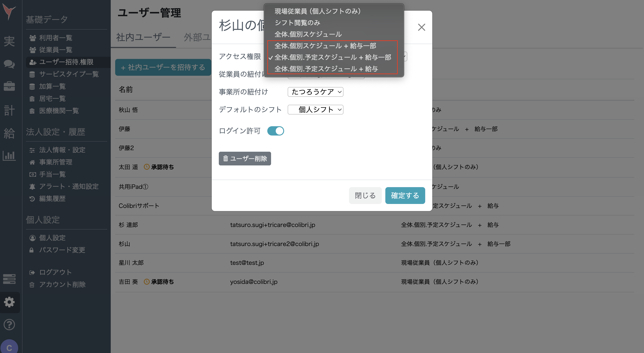644x353 pixels.
Task: Select the briefcase icon in the left rail
Action: click(9, 86)
